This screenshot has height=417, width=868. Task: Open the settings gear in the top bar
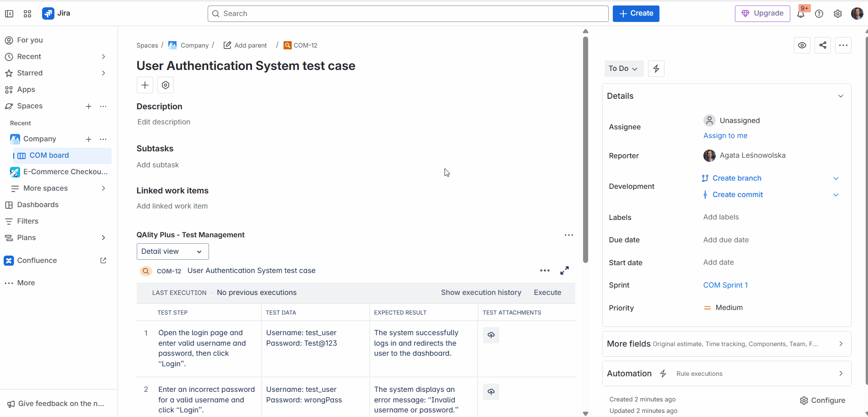(x=838, y=14)
